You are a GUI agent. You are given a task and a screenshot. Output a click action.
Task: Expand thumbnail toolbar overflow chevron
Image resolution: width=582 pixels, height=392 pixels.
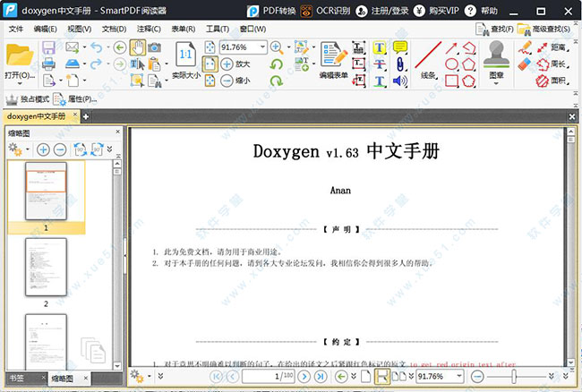pos(110,149)
